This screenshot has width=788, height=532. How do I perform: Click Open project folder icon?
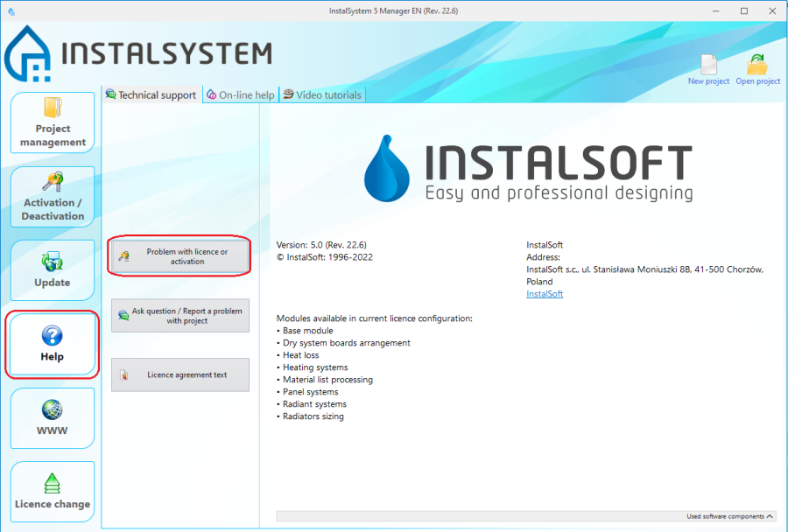[758, 70]
